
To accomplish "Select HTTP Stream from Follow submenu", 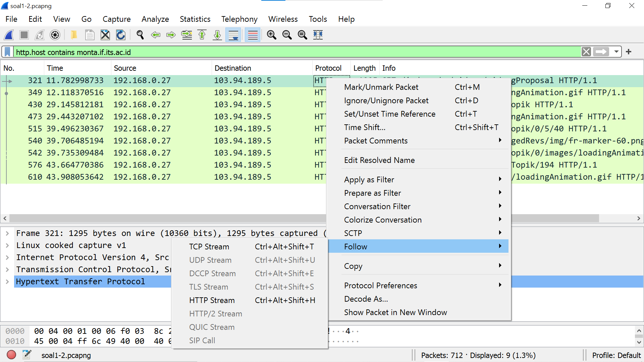I will (x=212, y=300).
